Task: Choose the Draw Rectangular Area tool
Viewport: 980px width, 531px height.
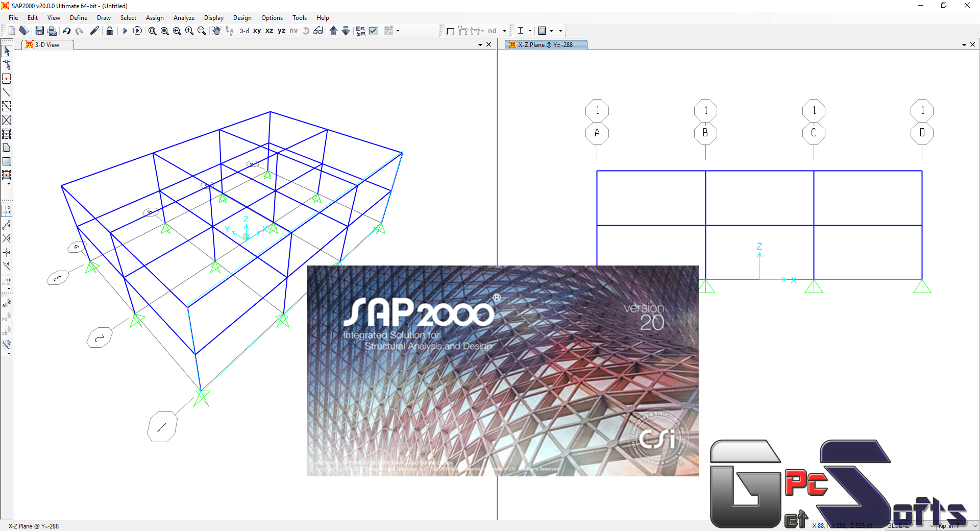Action: click(7, 161)
